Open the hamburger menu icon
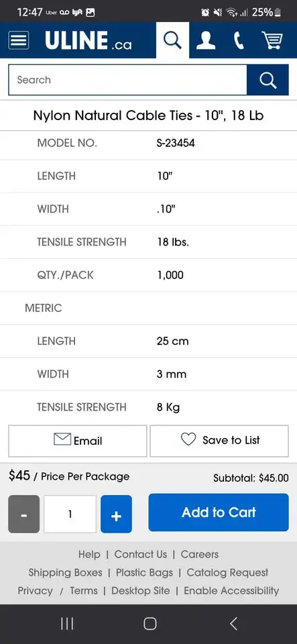 [19, 40]
